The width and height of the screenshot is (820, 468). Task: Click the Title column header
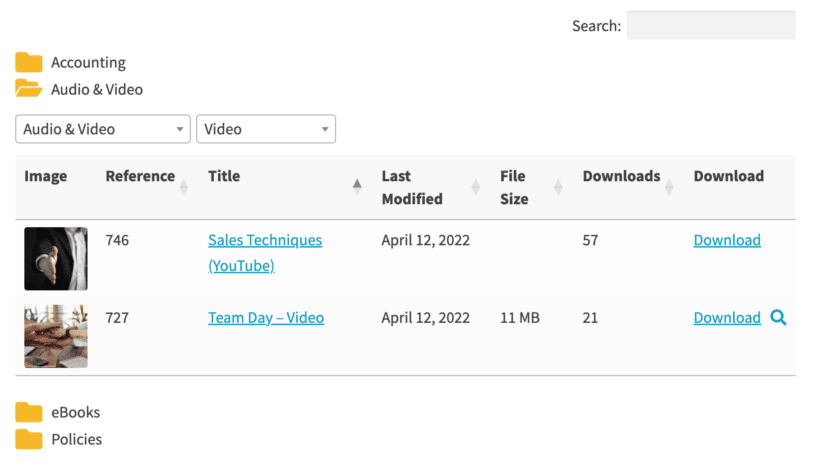[224, 176]
